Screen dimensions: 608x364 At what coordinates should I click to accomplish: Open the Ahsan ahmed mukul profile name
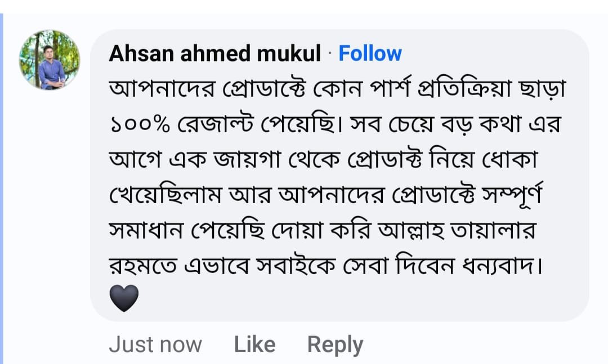click(214, 54)
